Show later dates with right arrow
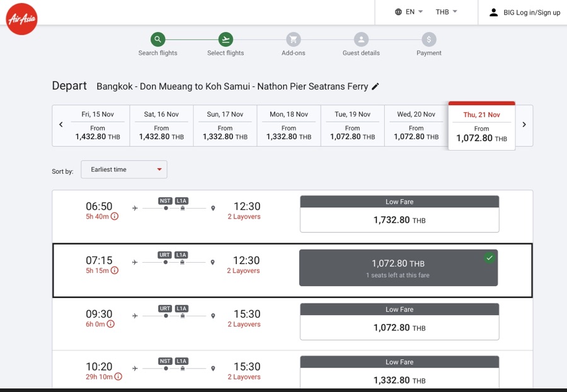The width and height of the screenshot is (567, 392). tap(524, 124)
